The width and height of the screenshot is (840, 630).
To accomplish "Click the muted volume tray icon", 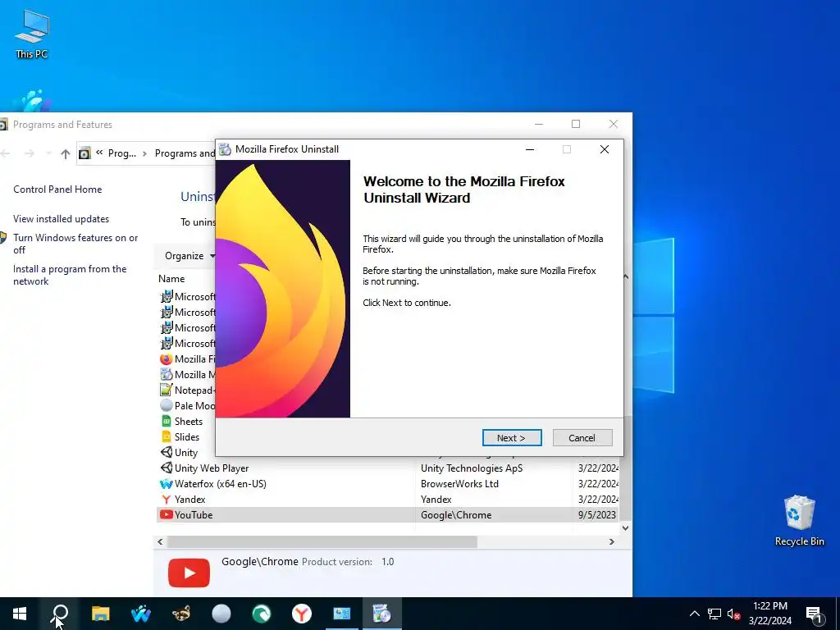I will pos(733,614).
